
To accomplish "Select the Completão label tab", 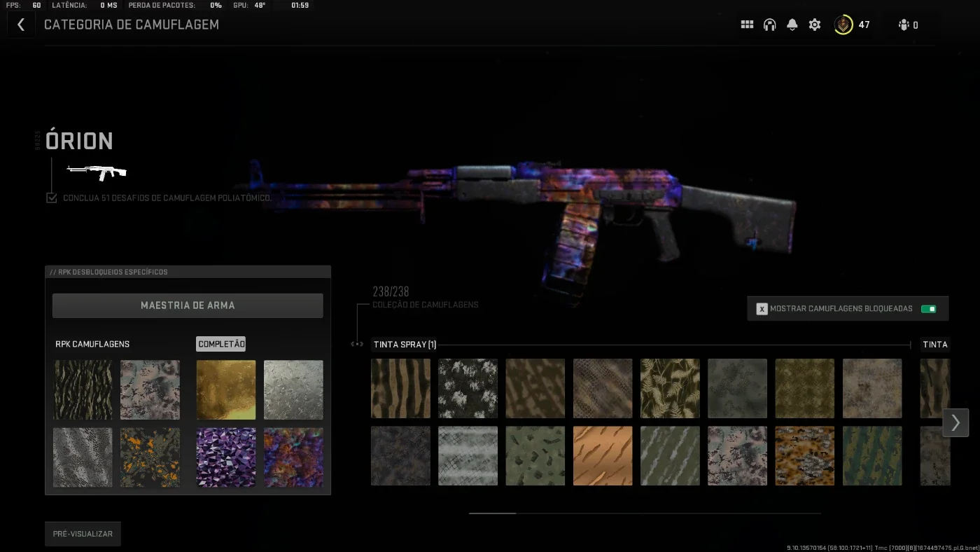I will pyautogui.click(x=221, y=344).
